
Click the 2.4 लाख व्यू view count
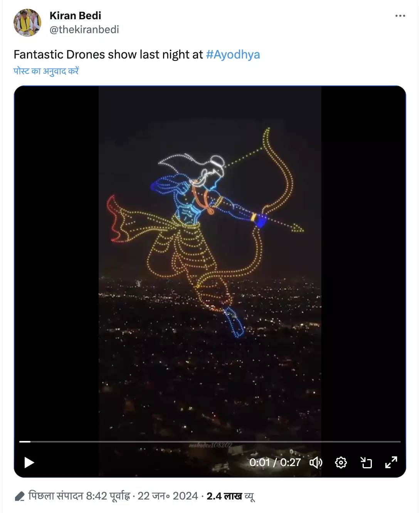coord(230,496)
